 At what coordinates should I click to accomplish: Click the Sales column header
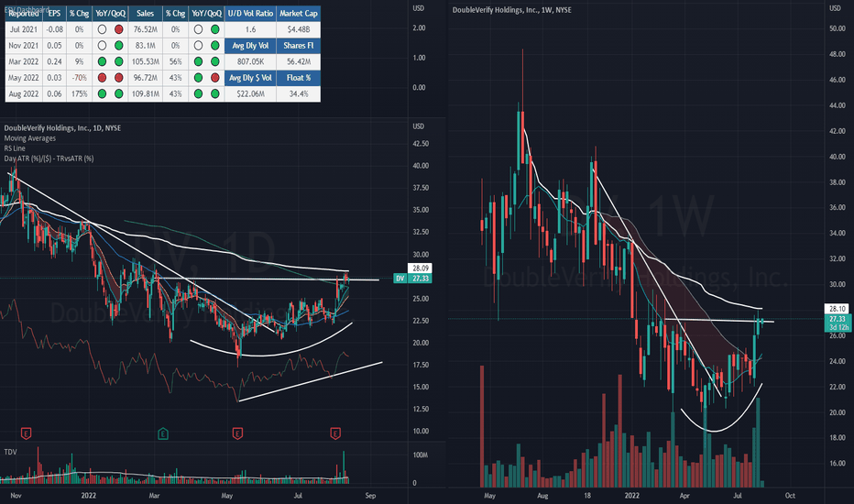click(146, 13)
